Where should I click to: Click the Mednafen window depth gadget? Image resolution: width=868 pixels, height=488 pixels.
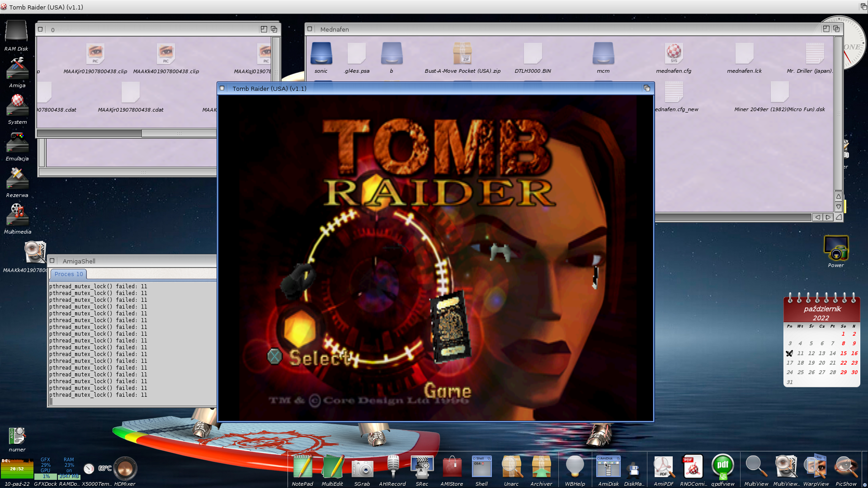[x=836, y=29]
